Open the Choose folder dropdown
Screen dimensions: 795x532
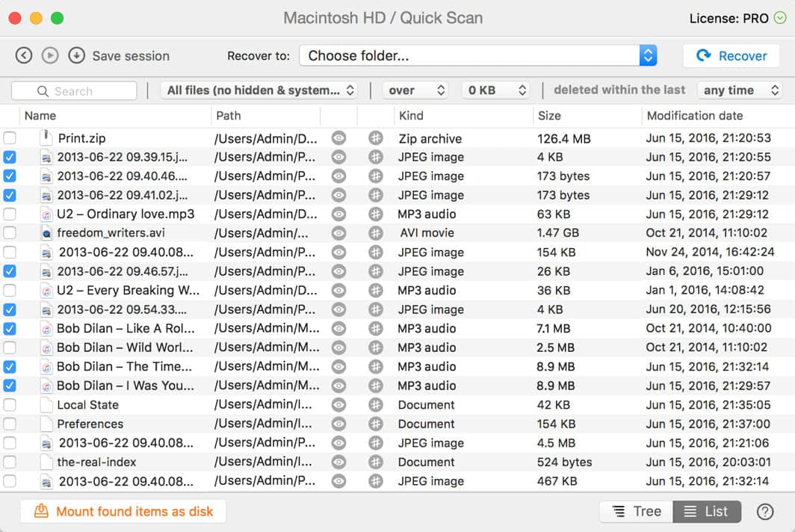pyautogui.click(x=478, y=55)
